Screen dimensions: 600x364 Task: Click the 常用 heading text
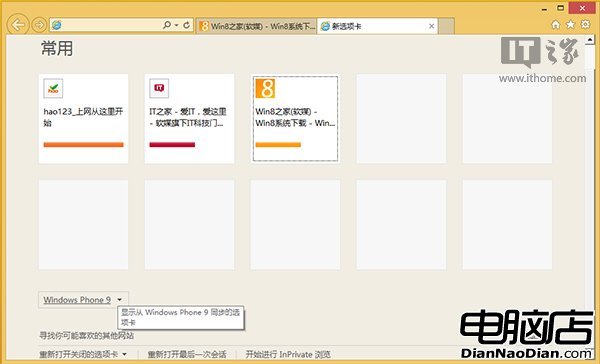(57, 49)
